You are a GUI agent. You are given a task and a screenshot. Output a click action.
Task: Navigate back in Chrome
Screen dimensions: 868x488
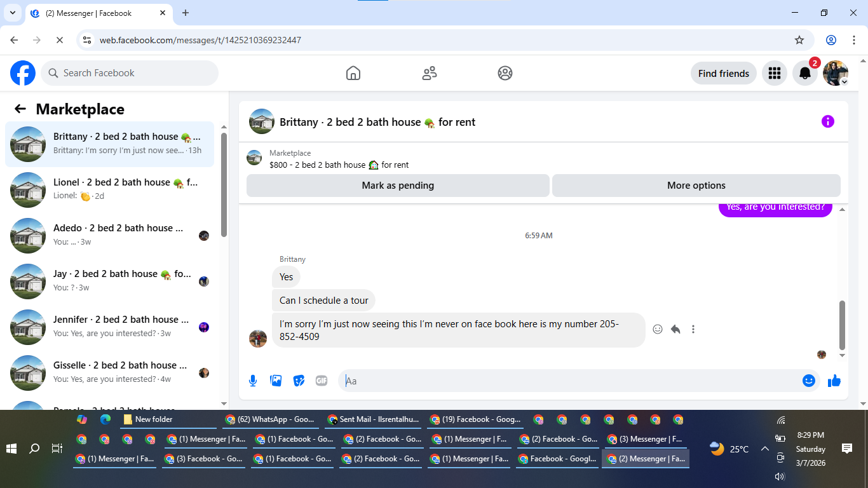click(x=14, y=40)
